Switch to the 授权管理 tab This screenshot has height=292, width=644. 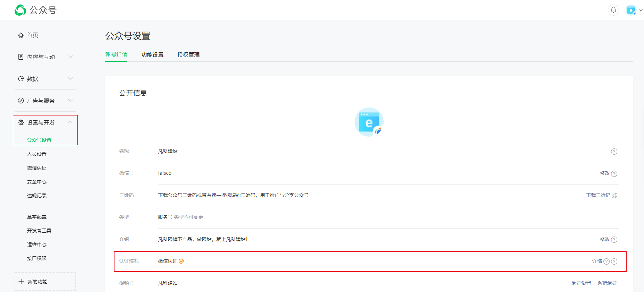pos(188,55)
